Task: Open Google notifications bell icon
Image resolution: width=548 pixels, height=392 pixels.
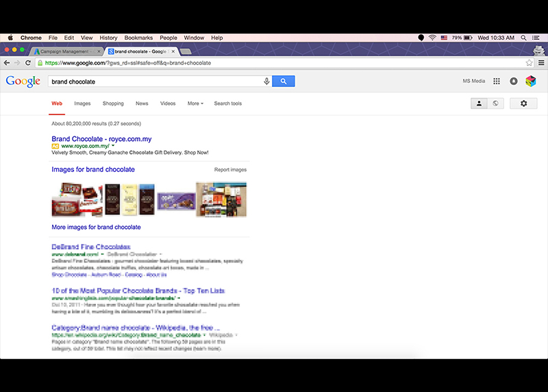Action: click(x=513, y=82)
